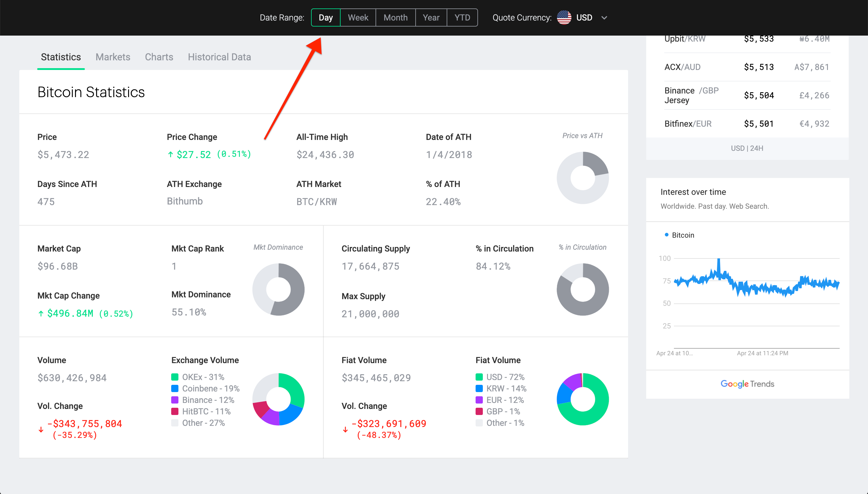
Task: Click the % in Circulation donut chart
Action: coord(583,290)
